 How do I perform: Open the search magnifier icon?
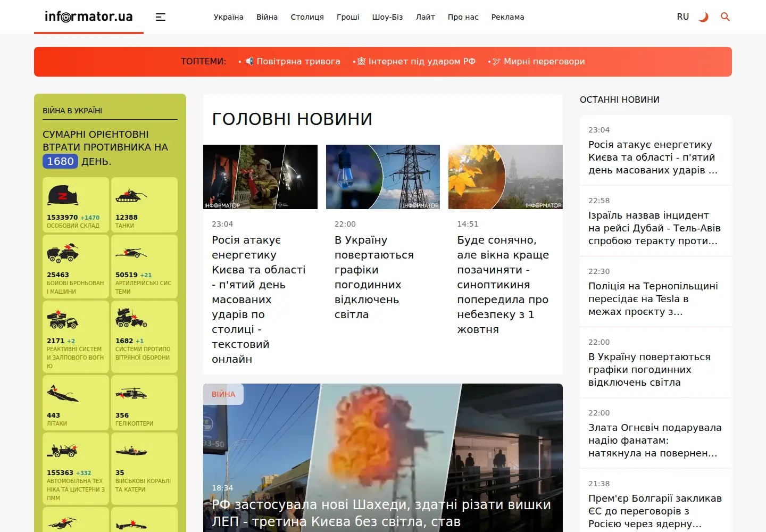[x=725, y=17]
